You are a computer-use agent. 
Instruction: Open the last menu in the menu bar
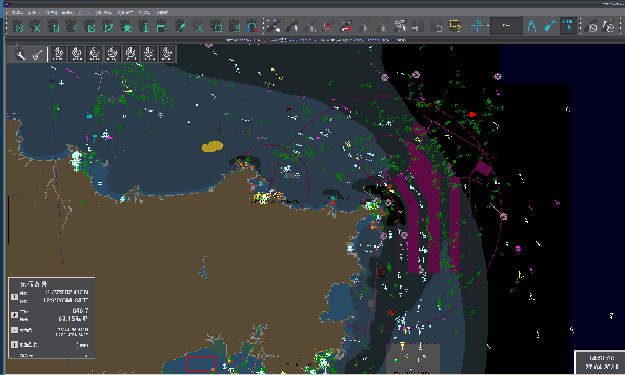[x=162, y=13]
